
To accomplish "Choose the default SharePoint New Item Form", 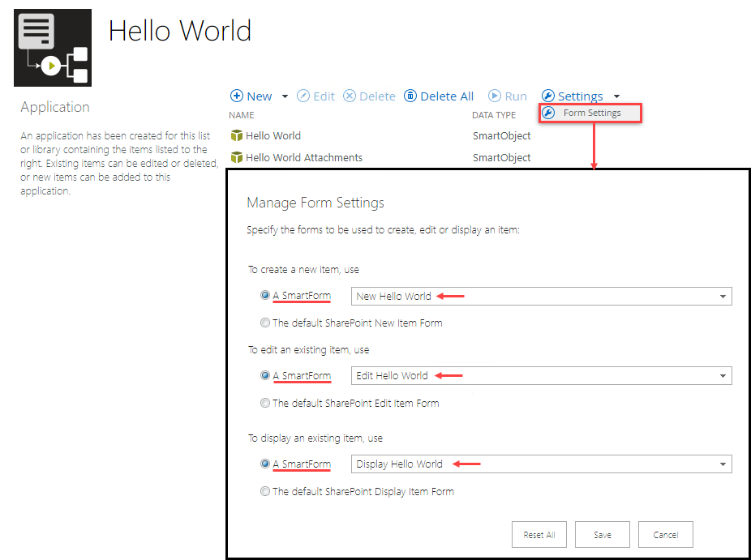I will 265,323.
